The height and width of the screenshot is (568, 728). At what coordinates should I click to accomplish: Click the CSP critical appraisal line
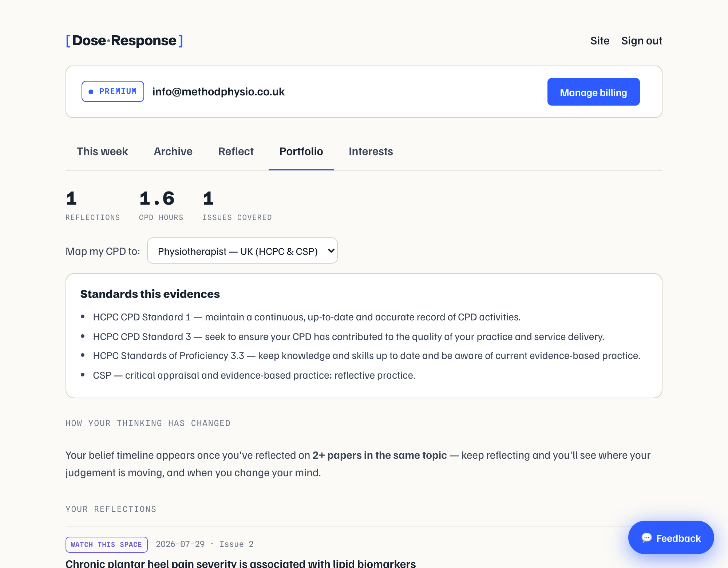click(x=254, y=375)
